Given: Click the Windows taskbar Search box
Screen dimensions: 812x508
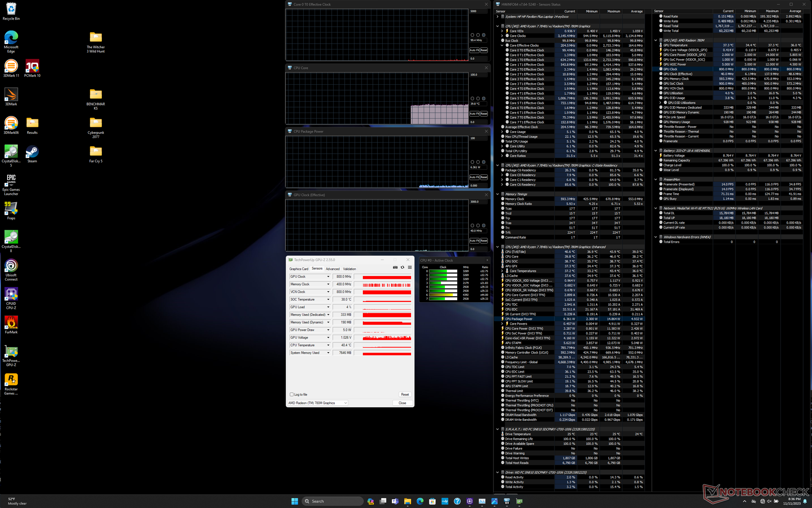Looking at the screenshot, I should 333,501.
